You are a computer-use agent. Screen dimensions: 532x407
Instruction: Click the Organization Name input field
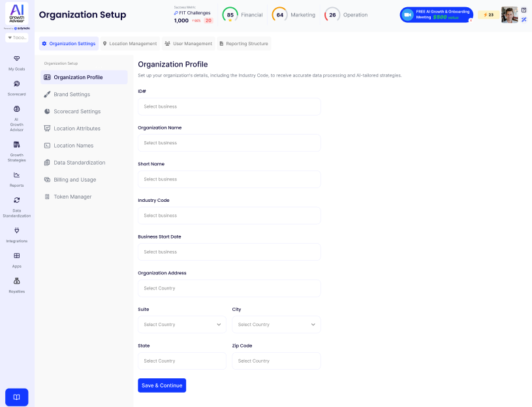[229, 142]
